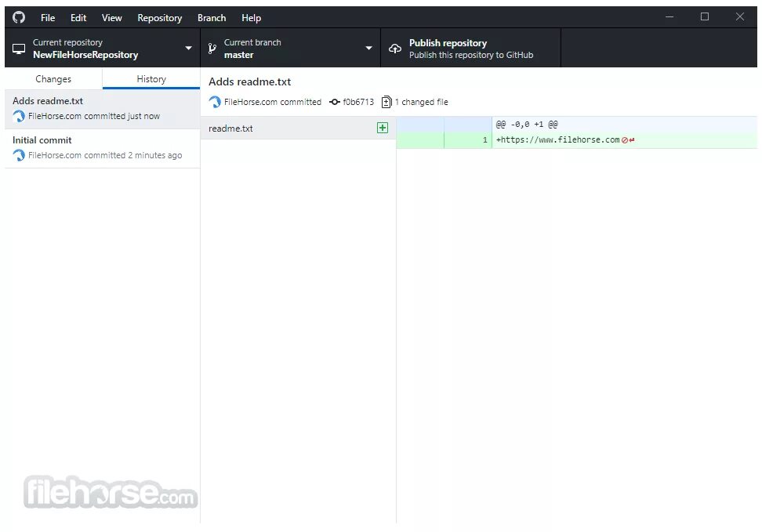Click Publish repository button
Screen dimensions: 762x532
[x=470, y=48]
